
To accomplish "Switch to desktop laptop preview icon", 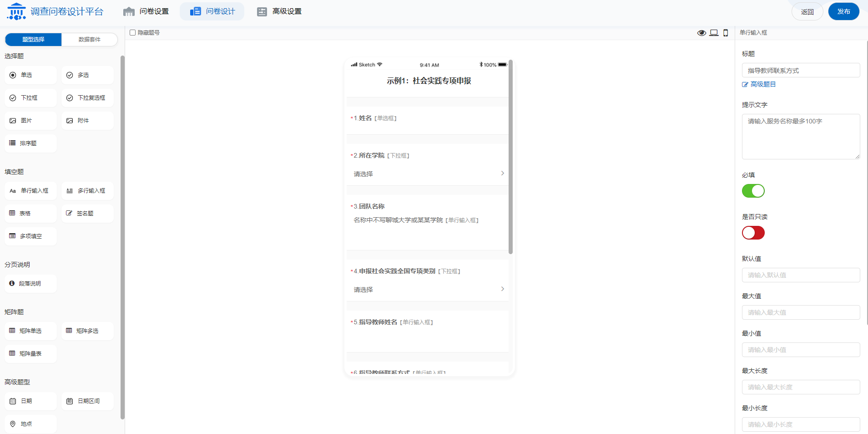I will (714, 33).
